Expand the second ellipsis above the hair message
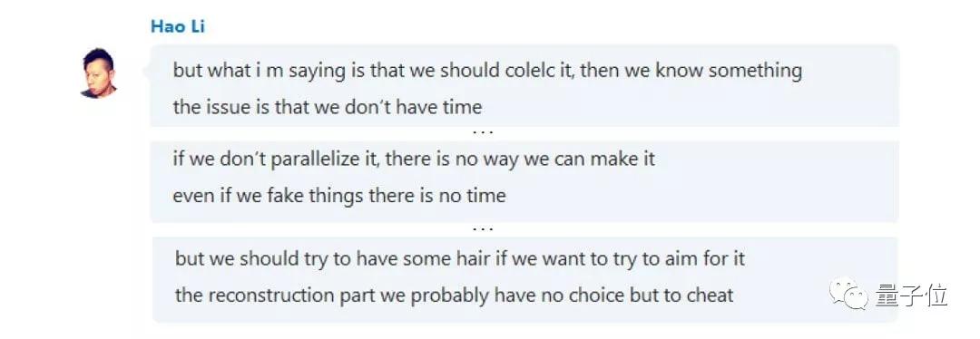This screenshot has height=339, width=980. [483, 228]
